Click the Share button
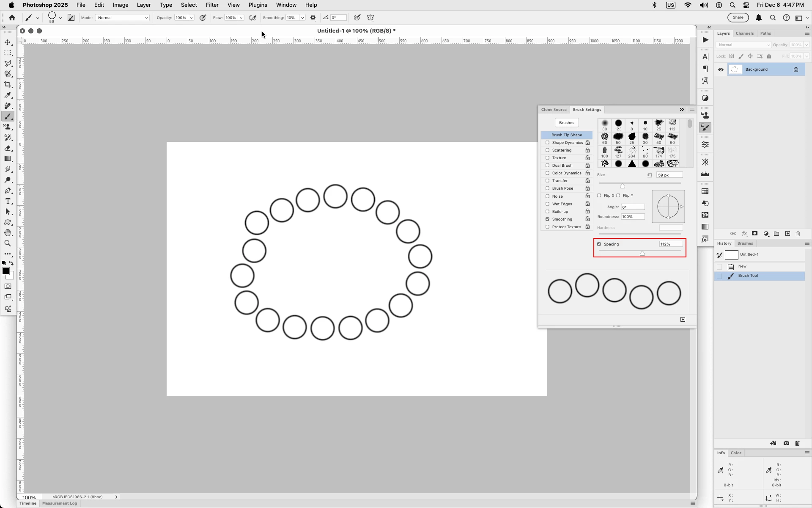This screenshot has height=508, width=812. pos(738,18)
